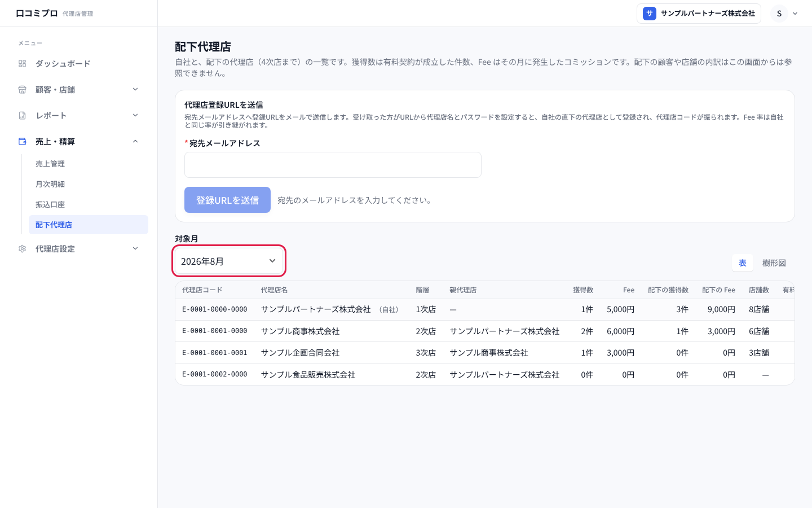Click the wallet icon beside 売上・精算
This screenshot has width=812, height=508.
coord(23,142)
